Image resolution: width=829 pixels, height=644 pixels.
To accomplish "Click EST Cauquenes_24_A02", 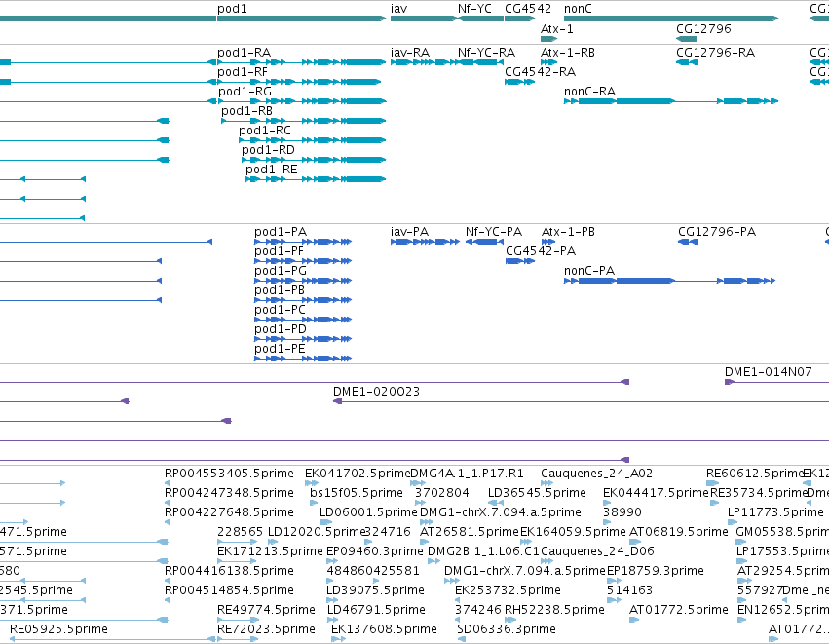I will pyautogui.click(x=547, y=483).
